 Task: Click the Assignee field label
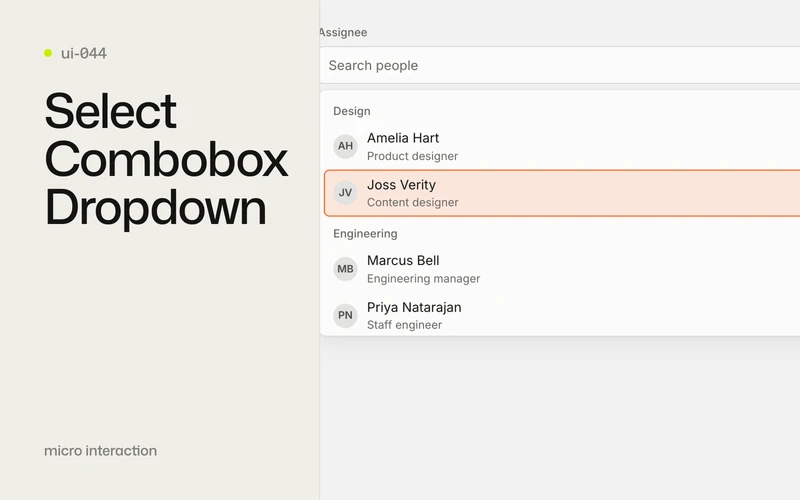[x=343, y=32]
